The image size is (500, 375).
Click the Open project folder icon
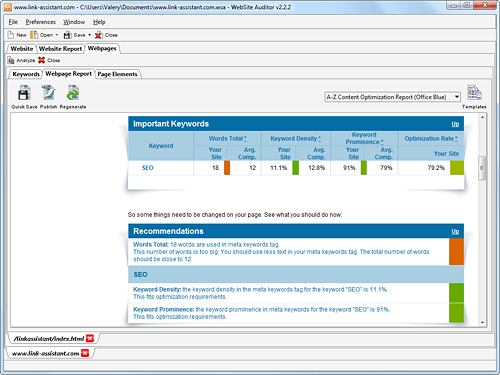tap(34, 35)
